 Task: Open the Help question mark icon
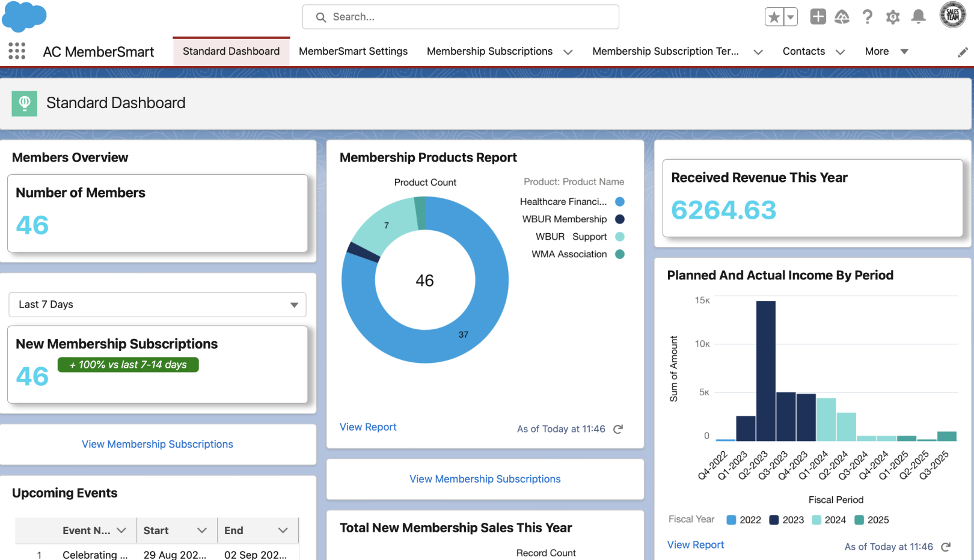coord(867,17)
